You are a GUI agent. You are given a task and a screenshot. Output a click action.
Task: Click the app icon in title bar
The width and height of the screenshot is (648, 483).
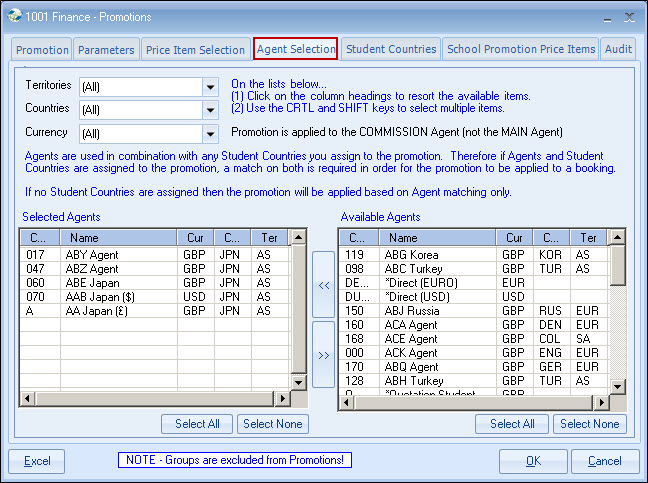[13, 16]
